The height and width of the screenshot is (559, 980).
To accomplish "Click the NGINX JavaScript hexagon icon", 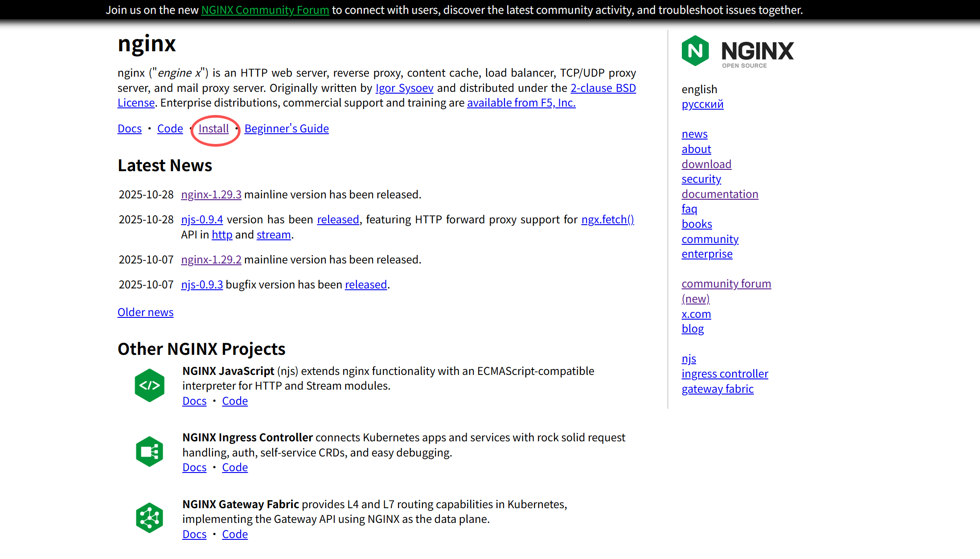I will pyautogui.click(x=150, y=385).
